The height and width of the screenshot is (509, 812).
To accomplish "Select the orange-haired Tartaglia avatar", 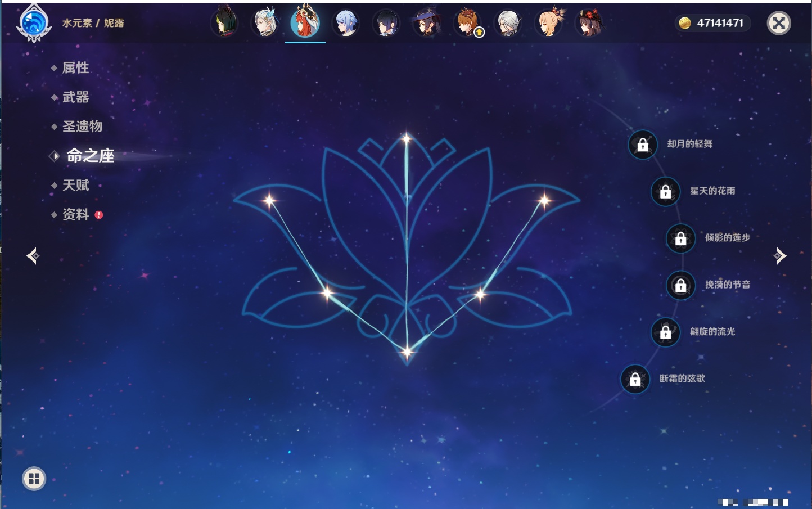I will coord(467,23).
